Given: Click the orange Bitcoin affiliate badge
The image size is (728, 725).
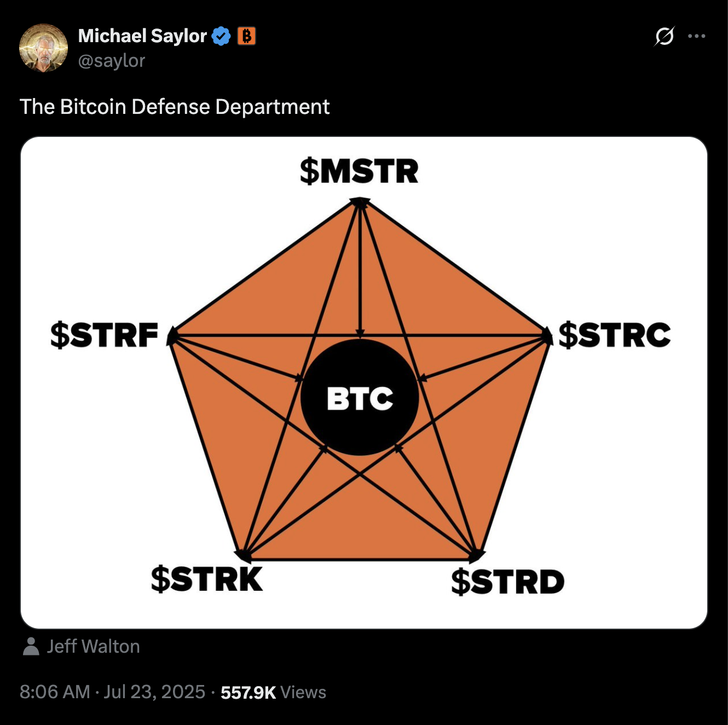Looking at the screenshot, I should click(x=246, y=36).
